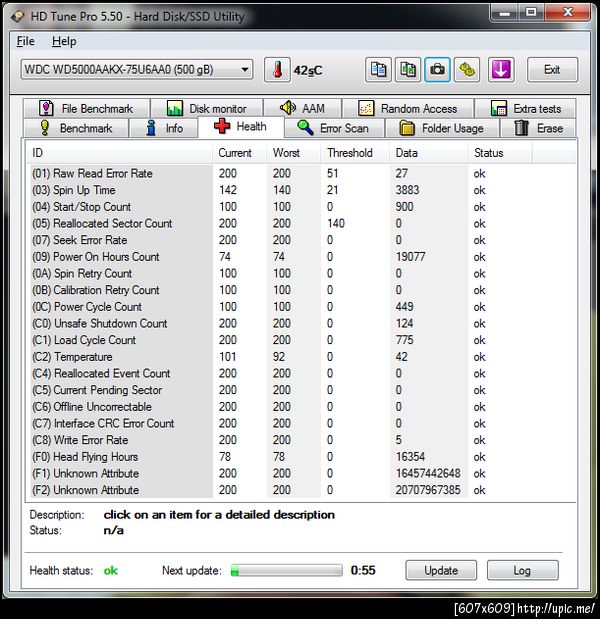Click the Threshold column header

point(355,153)
